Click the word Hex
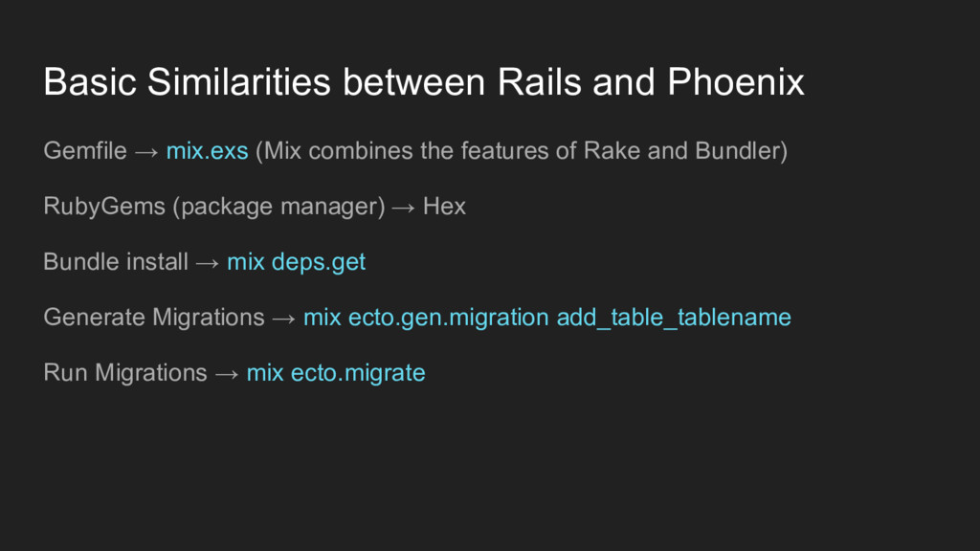The image size is (980, 551). (x=444, y=207)
